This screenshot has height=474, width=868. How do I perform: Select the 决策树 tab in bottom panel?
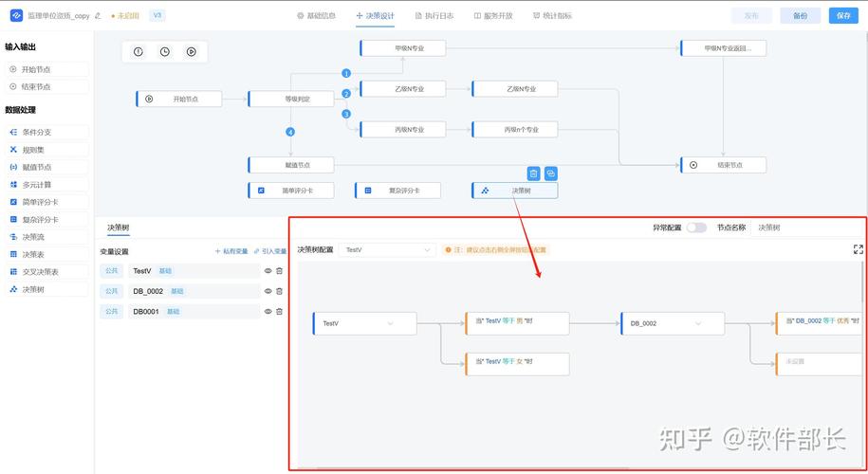pyautogui.click(x=118, y=228)
